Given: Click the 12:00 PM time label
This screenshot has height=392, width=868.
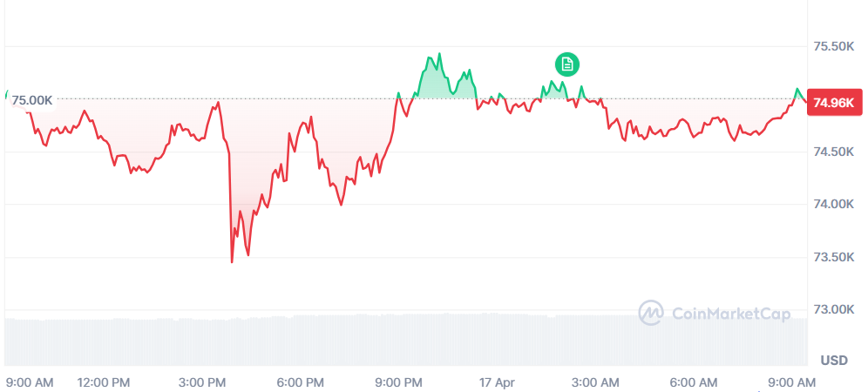Looking at the screenshot, I should [x=104, y=382].
